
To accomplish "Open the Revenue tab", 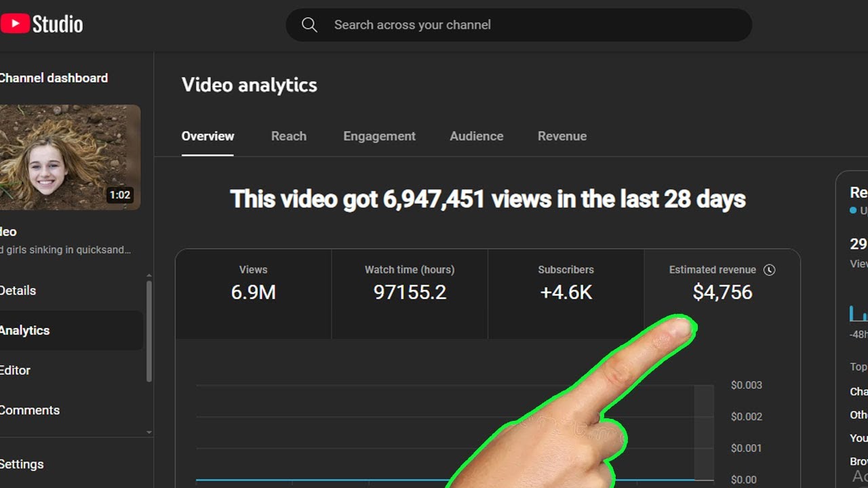I will [x=562, y=136].
